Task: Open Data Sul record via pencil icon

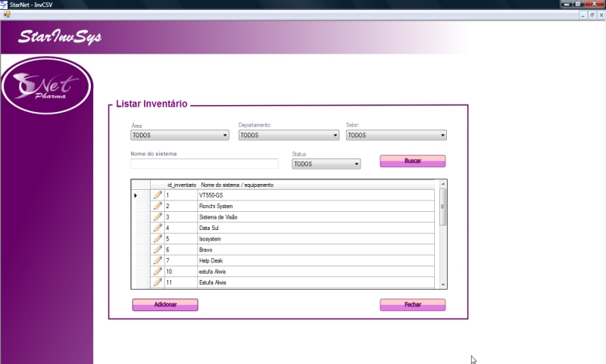Action: [x=158, y=228]
